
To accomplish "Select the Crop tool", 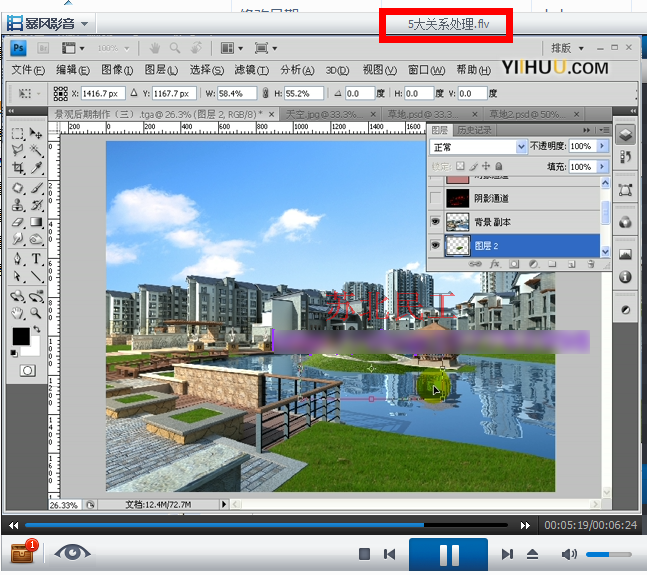I will pos(17,168).
